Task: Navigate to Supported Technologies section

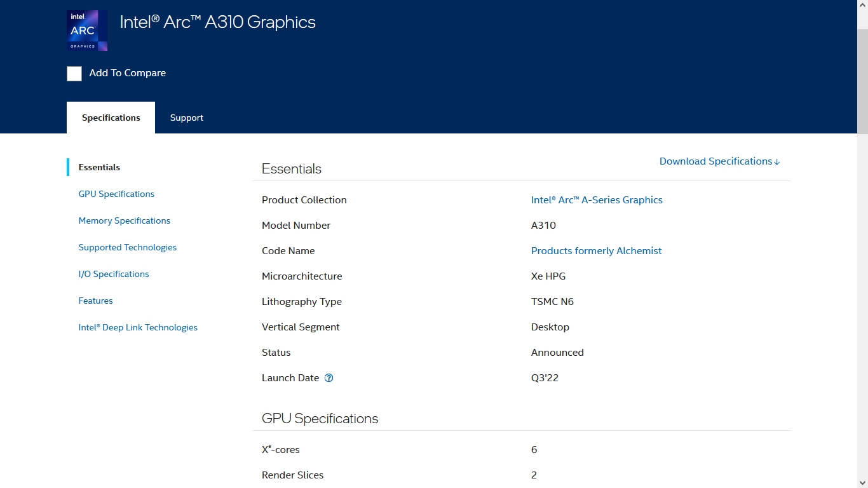Action: coord(128,247)
